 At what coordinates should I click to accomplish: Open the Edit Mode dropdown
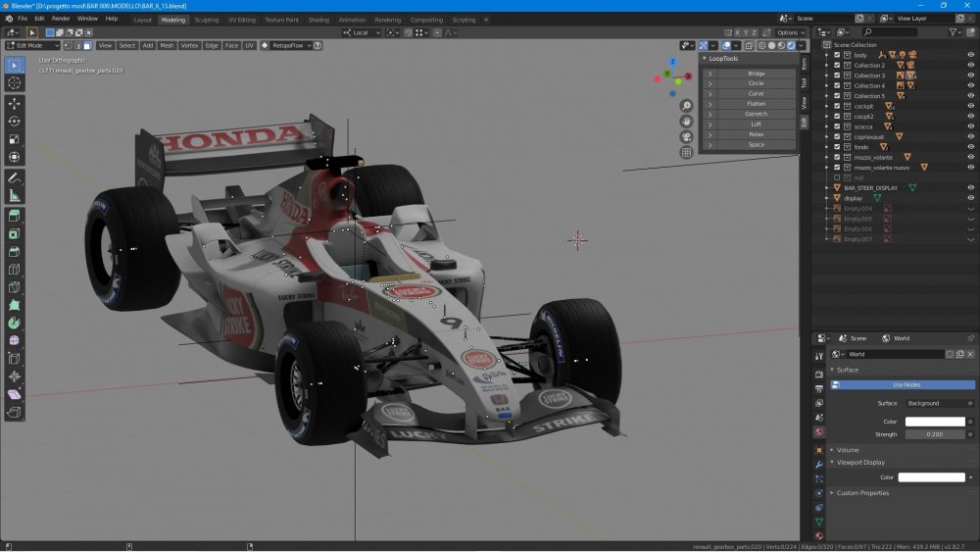coord(32,46)
